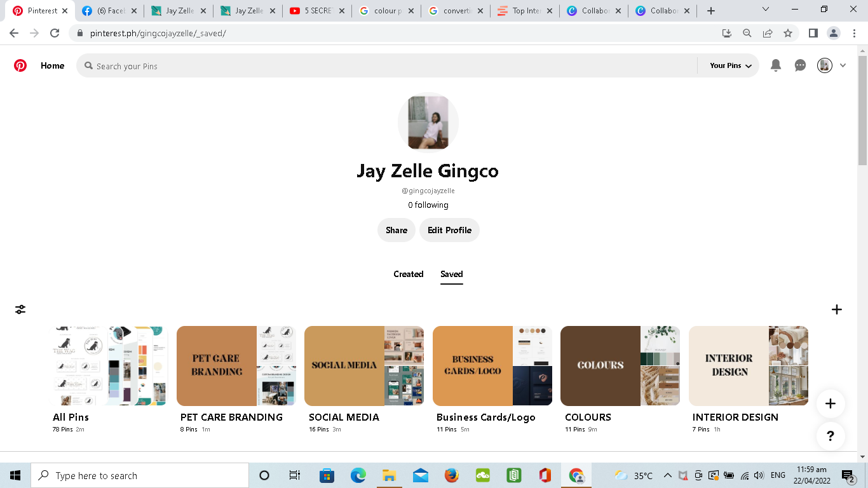Switch to the 5 SECRET YouTube tab

pyautogui.click(x=318, y=11)
